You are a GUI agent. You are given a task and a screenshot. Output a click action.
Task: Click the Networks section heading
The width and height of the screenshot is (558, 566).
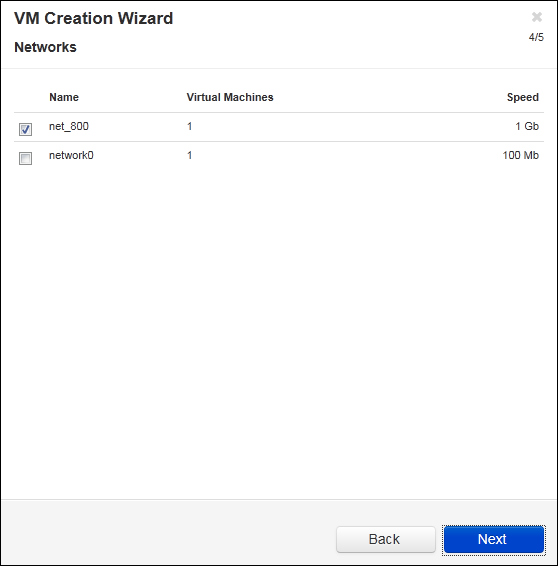(45, 47)
